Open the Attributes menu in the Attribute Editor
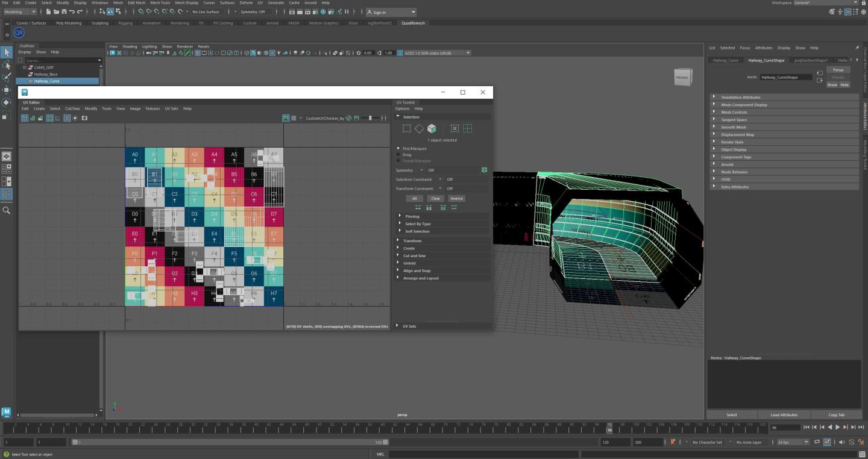The height and width of the screenshot is (459, 868). tap(764, 48)
